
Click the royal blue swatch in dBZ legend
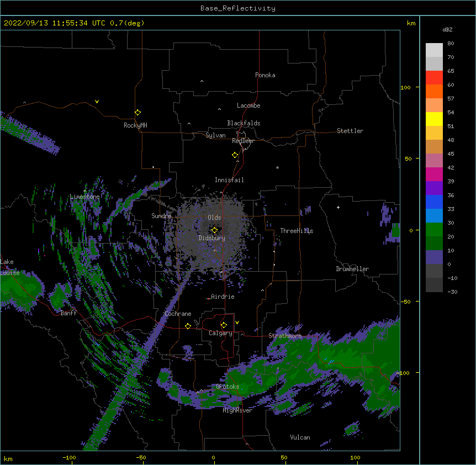[x=434, y=202]
